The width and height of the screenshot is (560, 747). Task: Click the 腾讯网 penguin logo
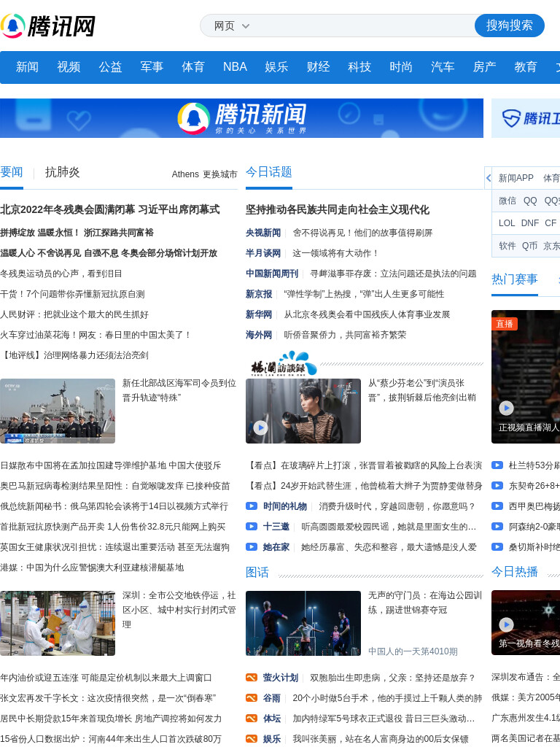pyautogui.click(x=47, y=26)
